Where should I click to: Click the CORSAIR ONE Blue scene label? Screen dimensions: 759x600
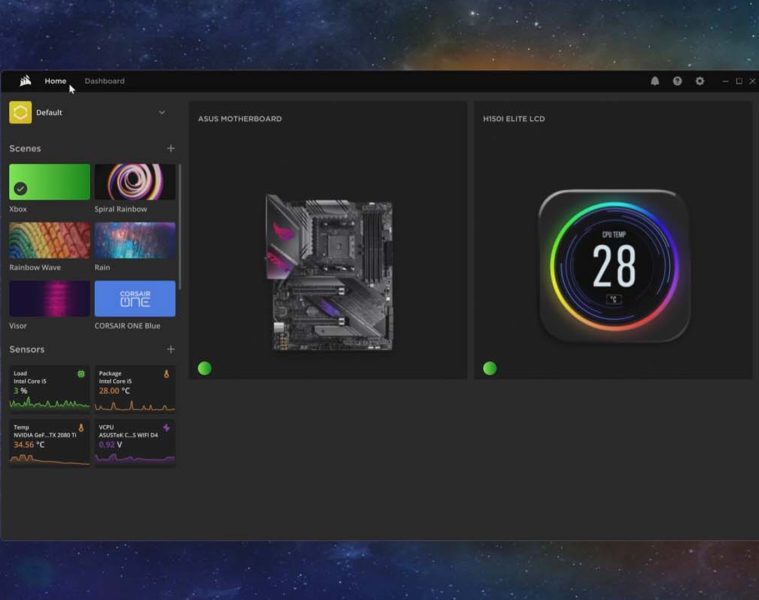[127, 326]
